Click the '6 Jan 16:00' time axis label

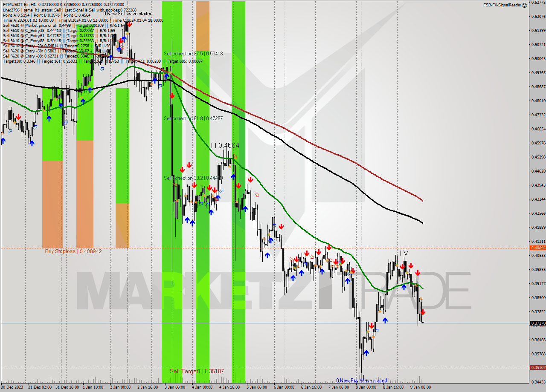[x=311, y=387]
